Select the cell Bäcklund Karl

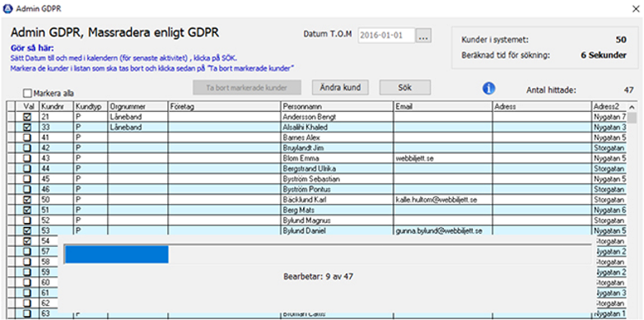tap(337, 200)
